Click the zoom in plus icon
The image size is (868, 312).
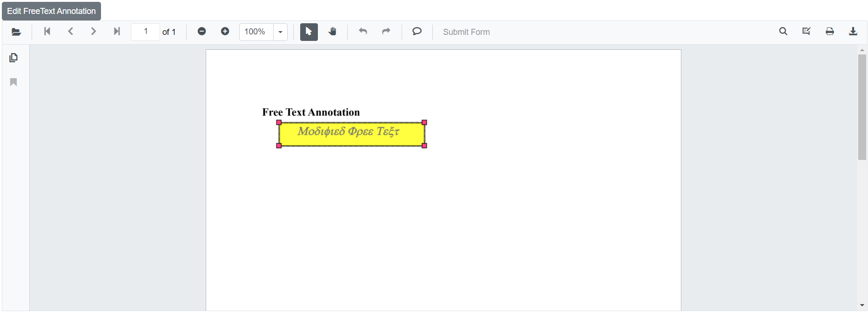click(x=225, y=32)
